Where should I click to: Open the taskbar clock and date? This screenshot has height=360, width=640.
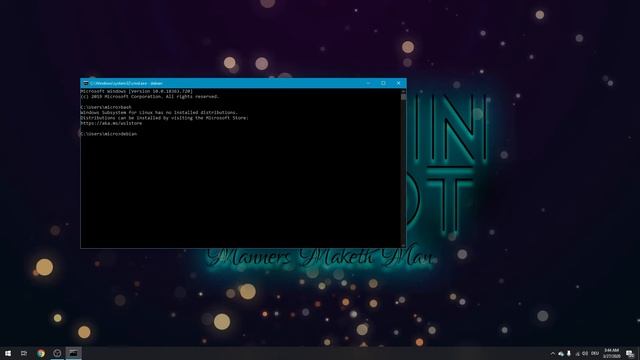coord(611,353)
